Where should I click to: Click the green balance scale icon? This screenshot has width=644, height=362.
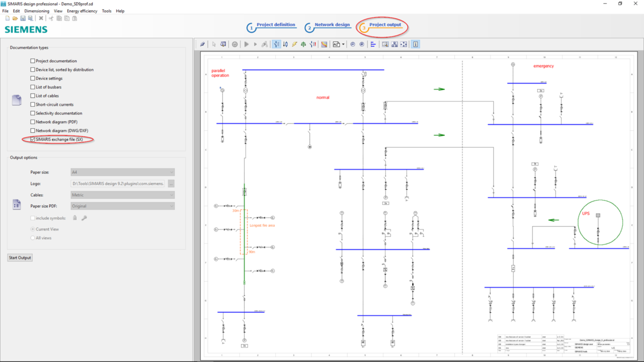(x=303, y=44)
